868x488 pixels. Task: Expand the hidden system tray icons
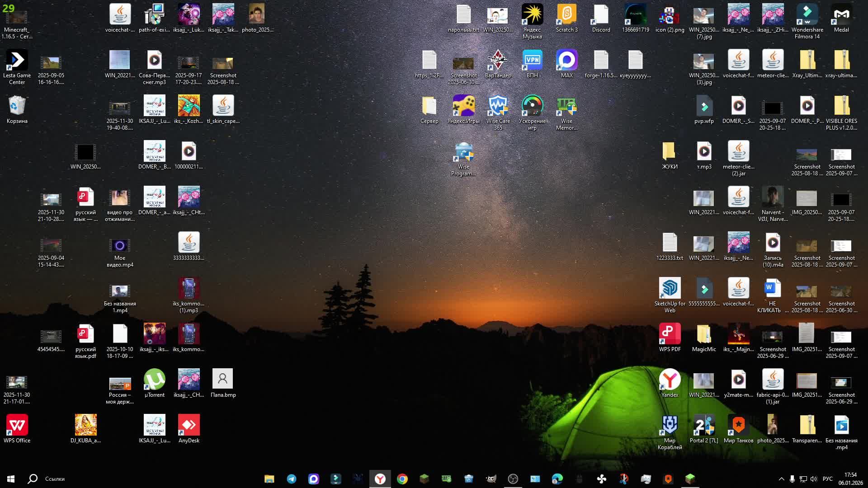781,479
